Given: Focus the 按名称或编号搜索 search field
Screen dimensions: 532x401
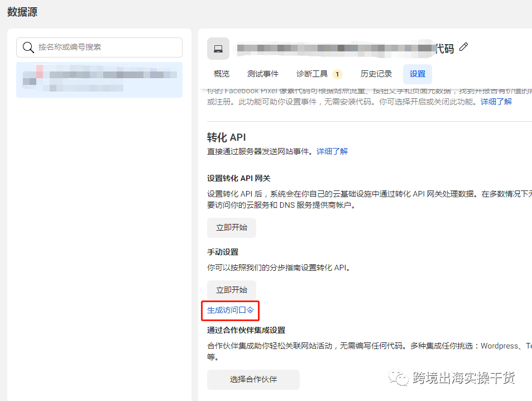Looking at the screenshot, I should click(99, 47).
